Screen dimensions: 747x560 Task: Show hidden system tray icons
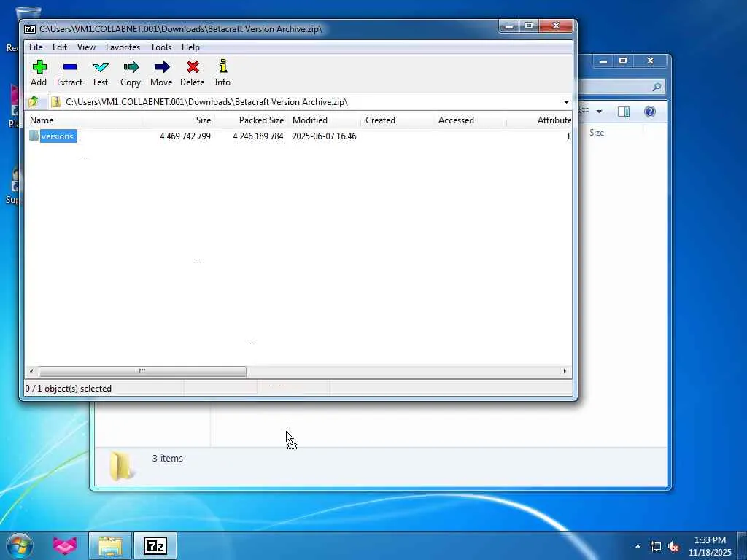point(638,546)
